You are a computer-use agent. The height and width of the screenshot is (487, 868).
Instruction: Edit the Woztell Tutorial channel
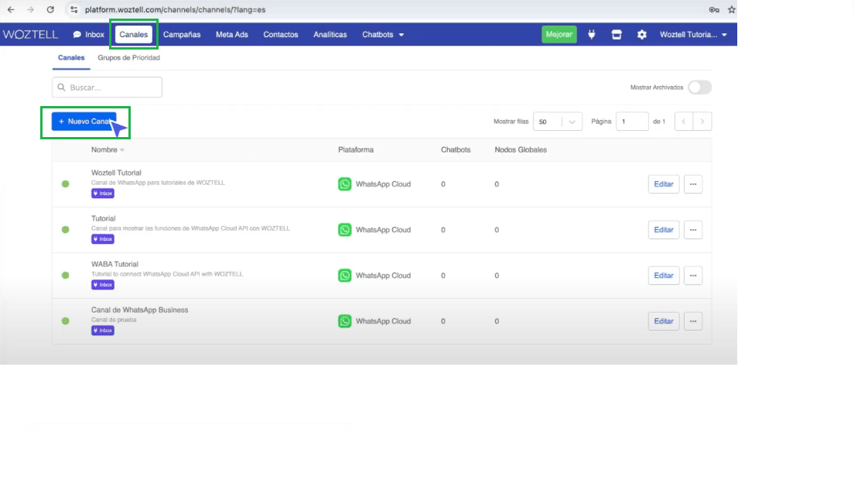point(664,184)
